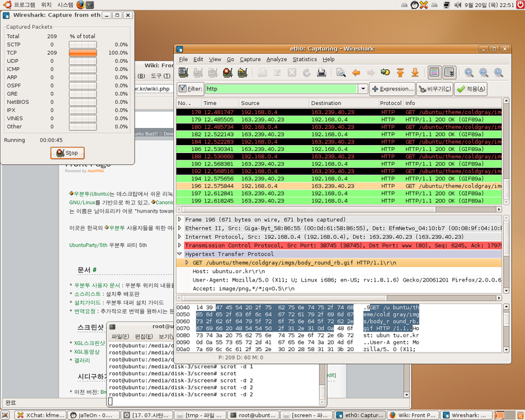The image size is (525, 420).
Task: Go back in packet history arrow
Action: [x=356, y=72]
